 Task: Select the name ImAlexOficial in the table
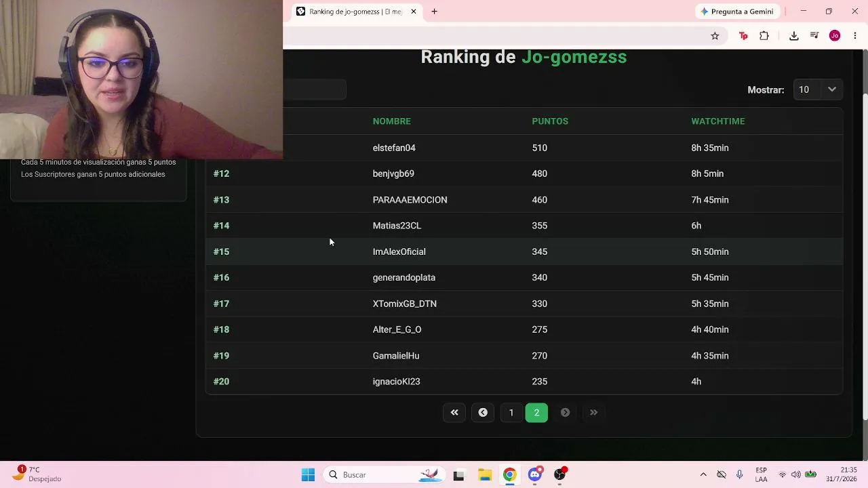click(399, 251)
